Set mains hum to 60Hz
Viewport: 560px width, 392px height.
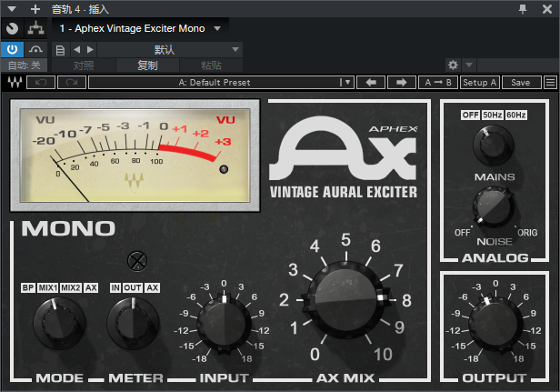pyautogui.click(x=516, y=115)
